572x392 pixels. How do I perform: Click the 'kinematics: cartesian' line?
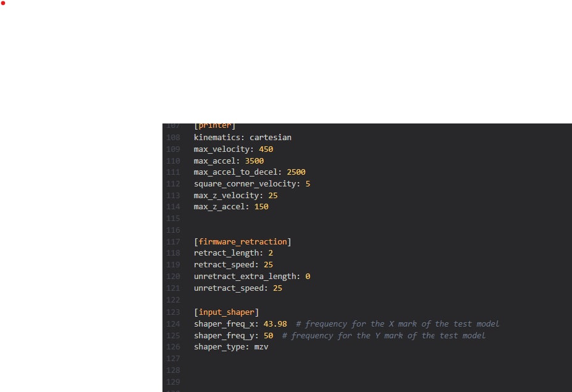point(242,138)
